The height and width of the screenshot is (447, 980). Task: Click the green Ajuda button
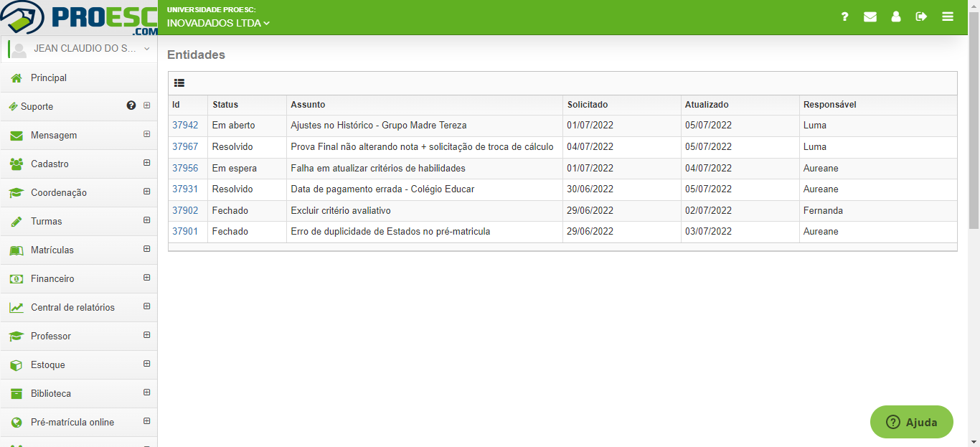pos(911,422)
